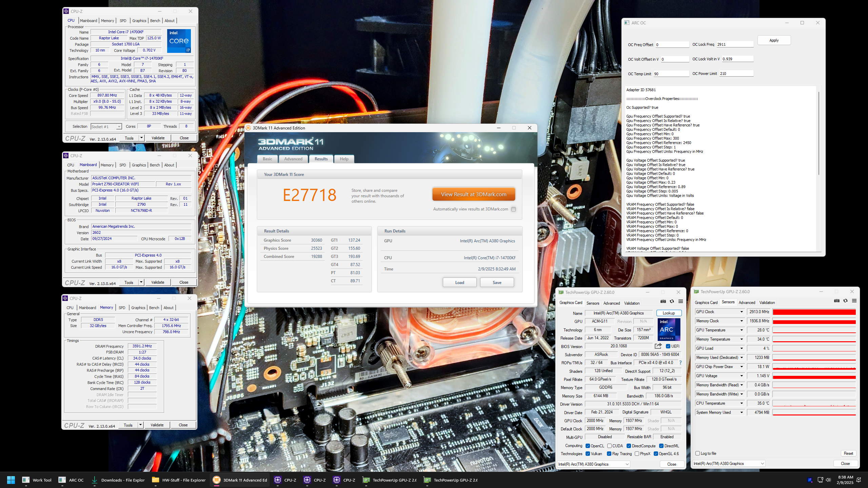The image size is (868, 488).
Task: Open the hamburger menu in GPU-Z Graphics Card window
Action: coord(680,301)
